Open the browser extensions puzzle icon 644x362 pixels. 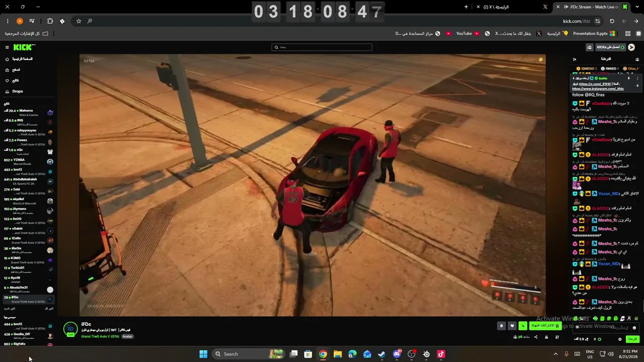click(50, 21)
